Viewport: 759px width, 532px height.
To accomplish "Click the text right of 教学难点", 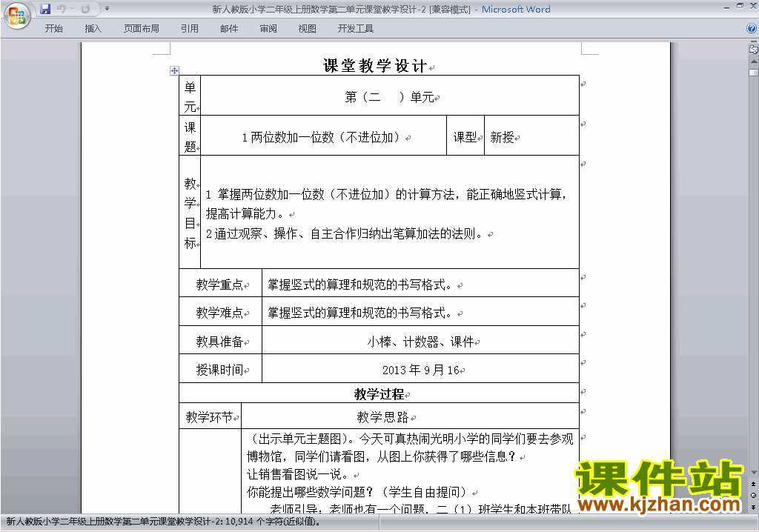I will (x=361, y=313).
